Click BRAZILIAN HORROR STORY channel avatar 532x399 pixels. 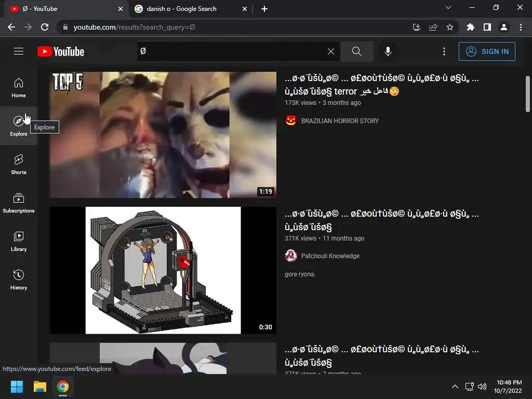point(291,121)
